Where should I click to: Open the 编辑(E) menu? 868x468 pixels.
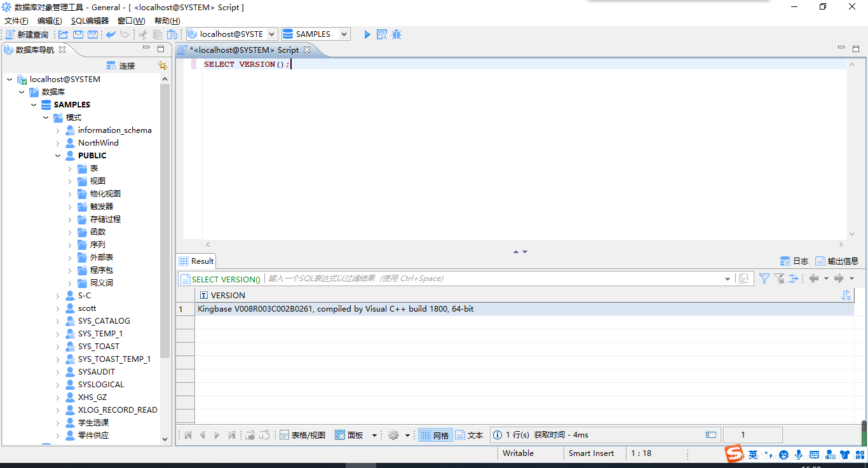pyautogui.click(x=50, y=21)
